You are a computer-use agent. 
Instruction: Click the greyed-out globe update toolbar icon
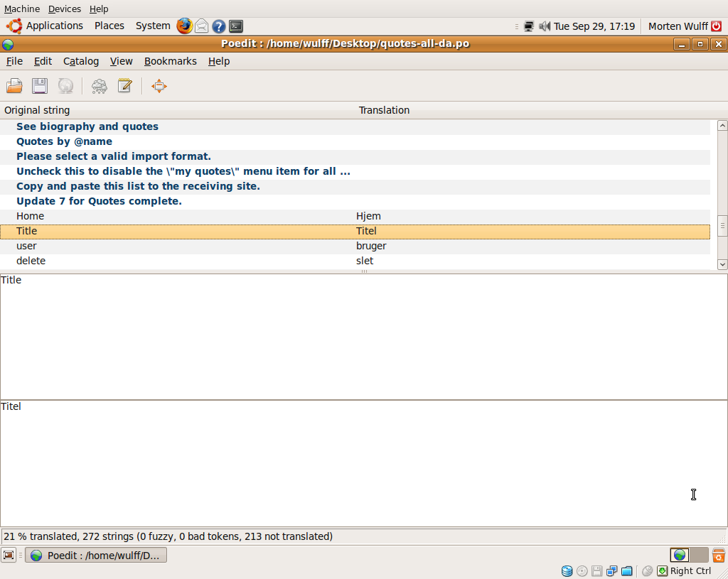click(x=65, y=86)
